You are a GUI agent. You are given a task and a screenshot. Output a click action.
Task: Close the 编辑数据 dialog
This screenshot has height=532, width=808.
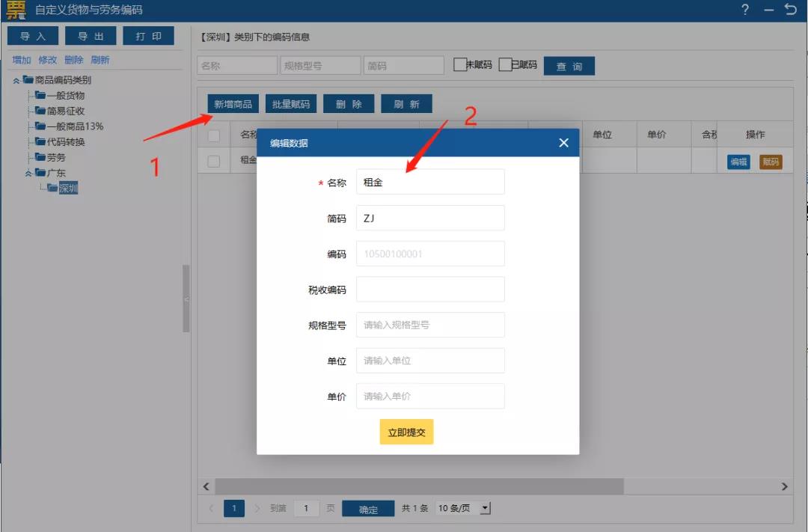[564, 143]
